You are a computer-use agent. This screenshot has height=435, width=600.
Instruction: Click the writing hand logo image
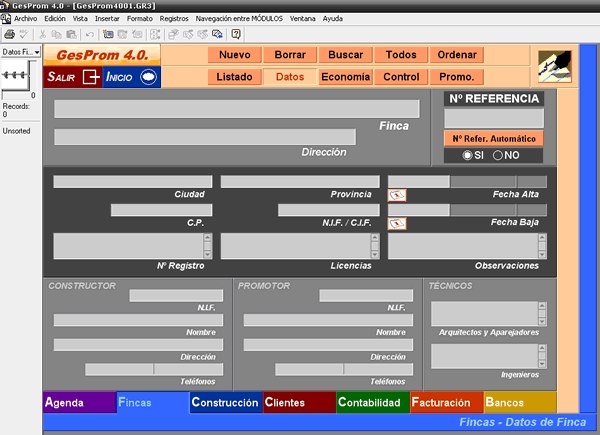click(x=554, y=66)
